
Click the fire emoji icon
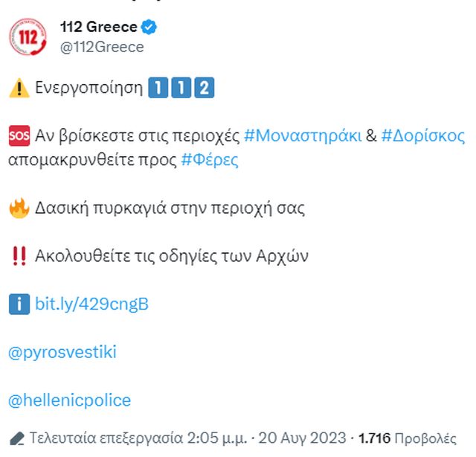[19, 208]
